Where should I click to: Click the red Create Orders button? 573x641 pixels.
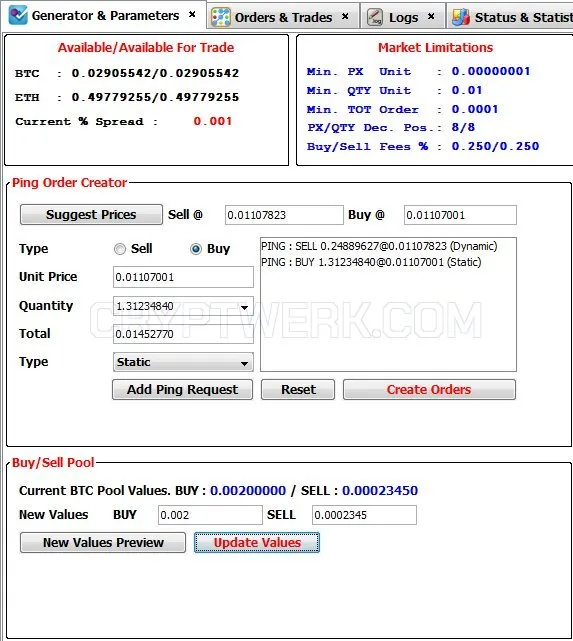[x=429, y=390]
